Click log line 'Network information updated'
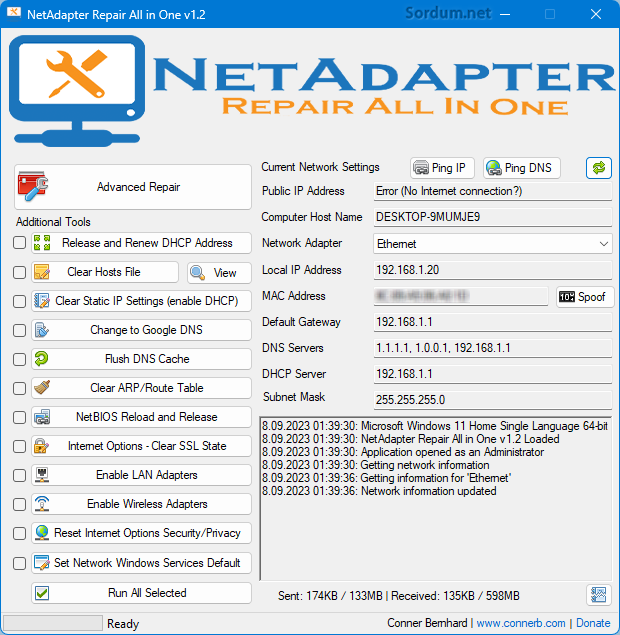The image size is (620, 635). [x=379, y=491]
